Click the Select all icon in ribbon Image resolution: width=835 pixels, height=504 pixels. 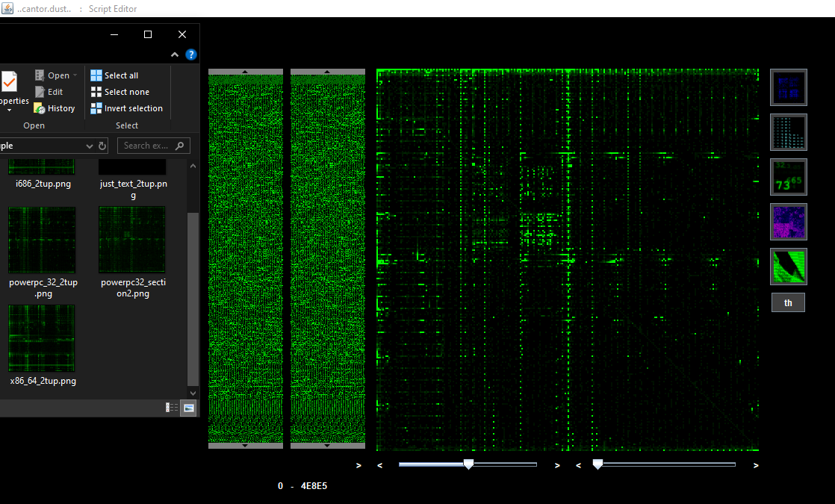coord(96,75)
